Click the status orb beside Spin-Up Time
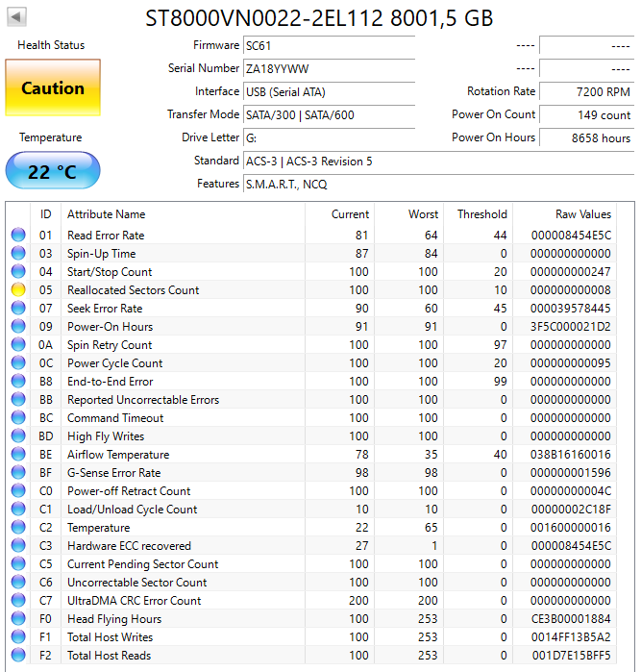This screenshot has height=672, width=641. click(x=18, y=254)
